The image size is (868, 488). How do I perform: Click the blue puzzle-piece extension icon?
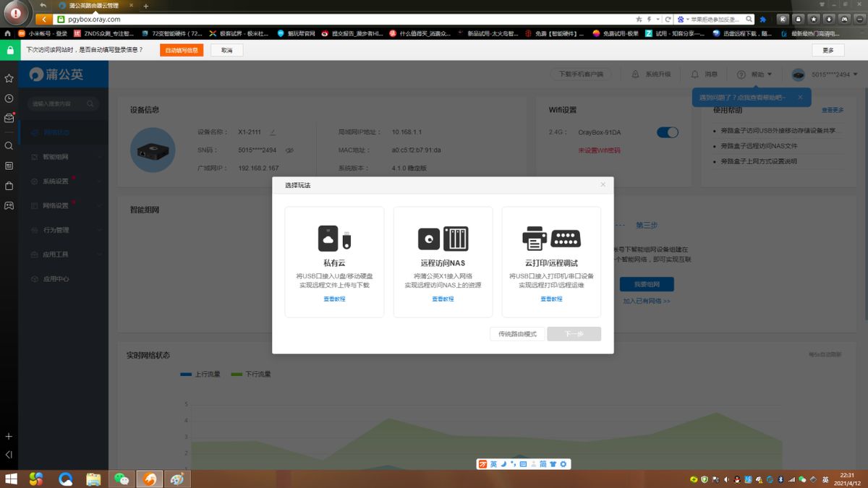tap(762, 20)
